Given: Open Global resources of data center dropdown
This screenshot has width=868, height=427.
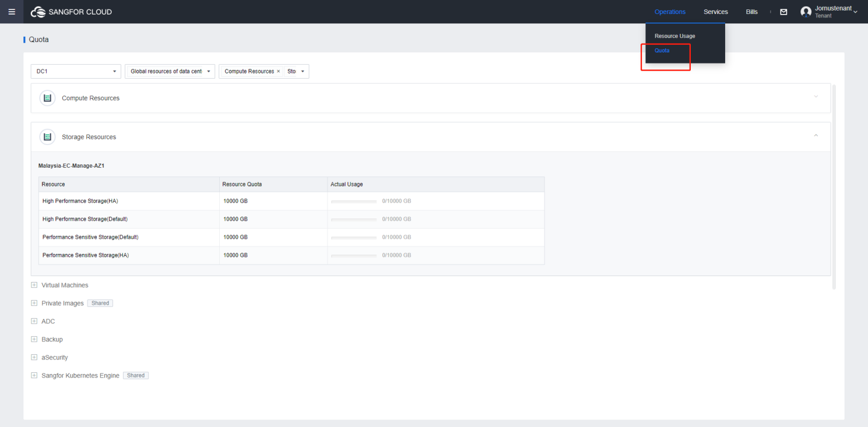Looking at the screenshot, I should point(170,71).
